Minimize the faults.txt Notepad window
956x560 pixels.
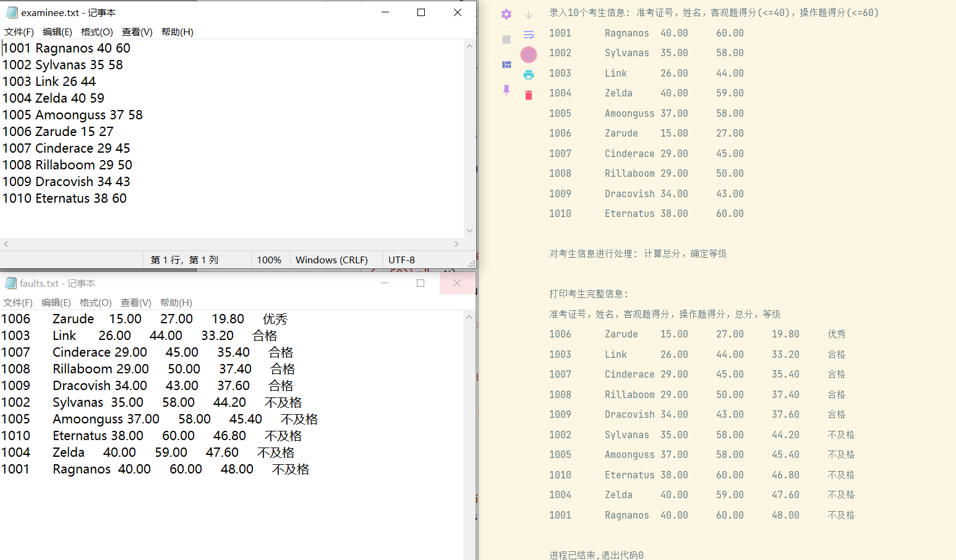(x=385, y=283)
